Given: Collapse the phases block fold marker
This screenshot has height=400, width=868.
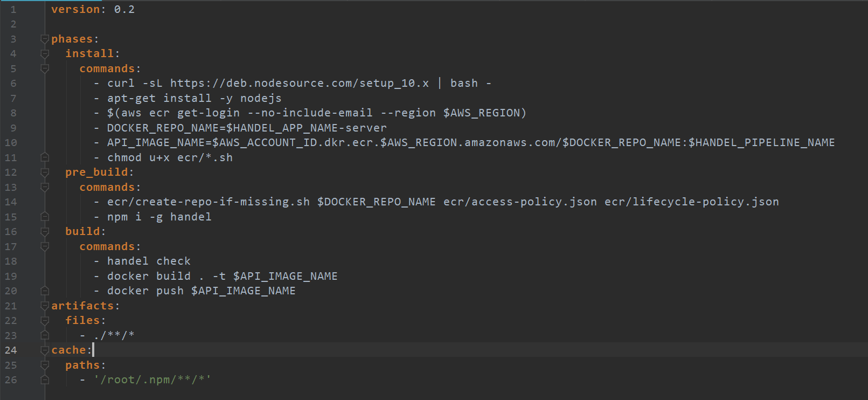Looking at the screenshot, I should click(45, 39).
